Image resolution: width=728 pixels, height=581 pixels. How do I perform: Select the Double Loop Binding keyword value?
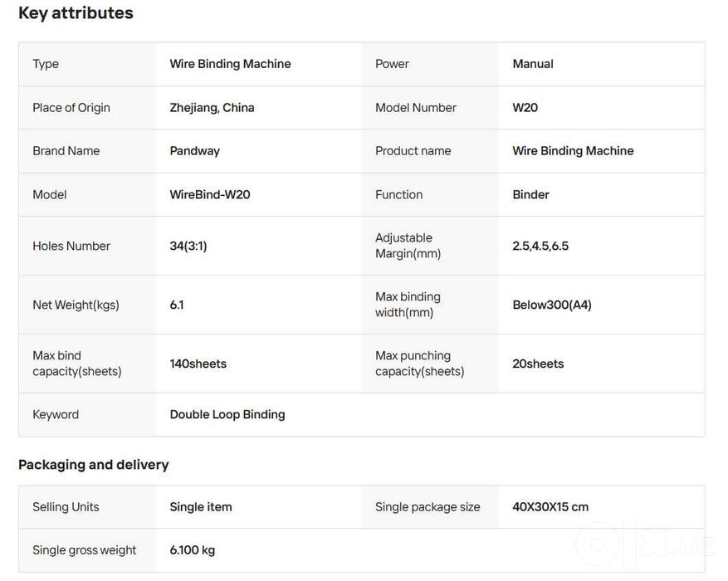(x=227, y=414)
